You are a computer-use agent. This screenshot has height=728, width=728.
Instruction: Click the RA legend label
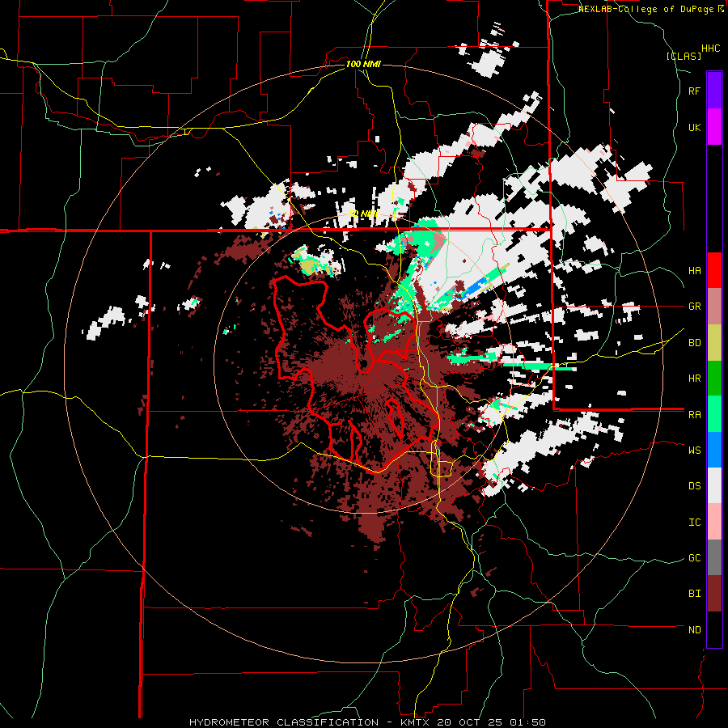(694, 415)
